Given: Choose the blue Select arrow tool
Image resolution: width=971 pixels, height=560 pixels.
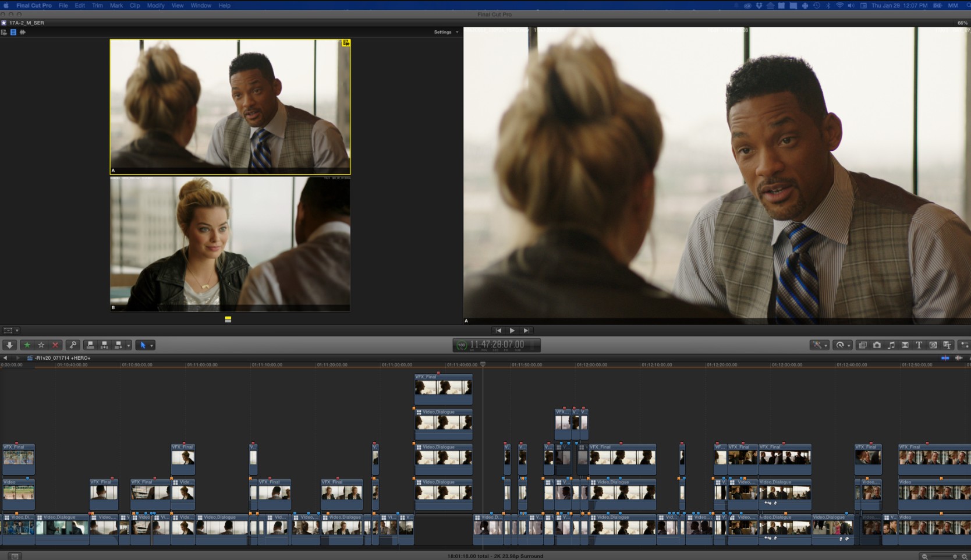Looking at the screenshot, I should (x=143, y=345).
